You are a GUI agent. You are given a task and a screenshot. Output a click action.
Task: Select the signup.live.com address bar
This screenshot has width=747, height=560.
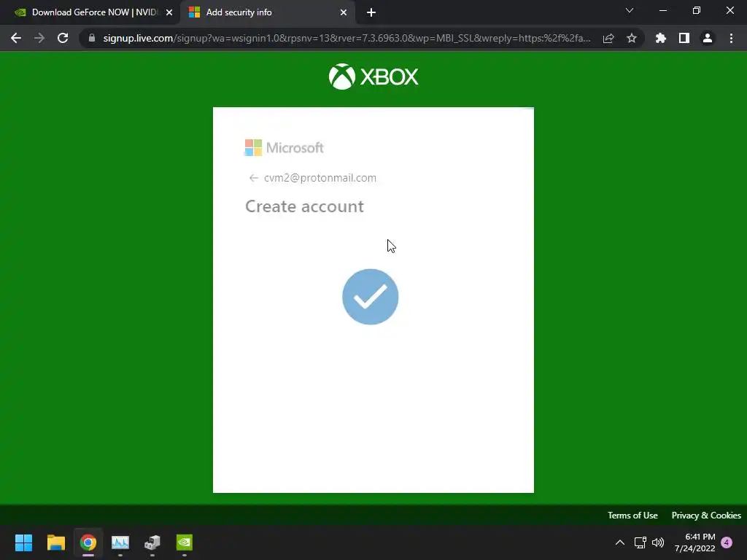347,38
